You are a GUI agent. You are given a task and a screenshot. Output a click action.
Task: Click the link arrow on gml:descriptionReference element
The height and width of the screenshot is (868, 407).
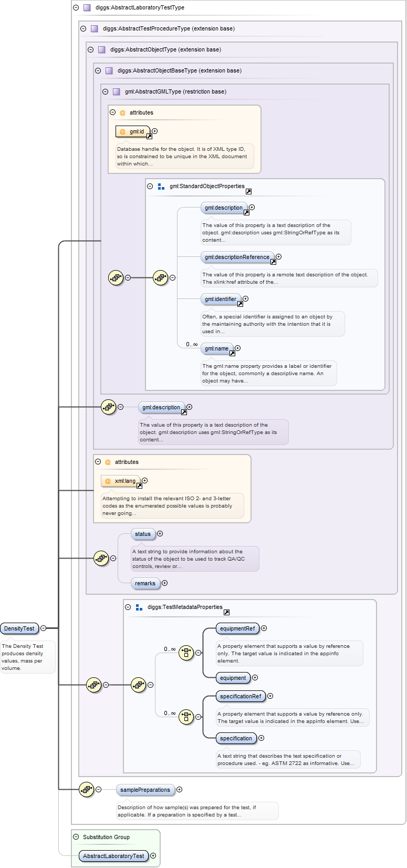(273, 262)
